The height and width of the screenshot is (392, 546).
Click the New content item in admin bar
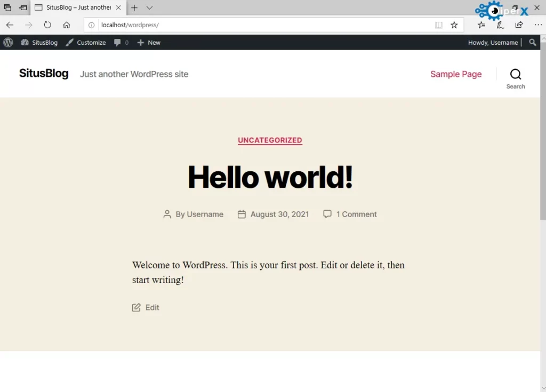[149, 43]
